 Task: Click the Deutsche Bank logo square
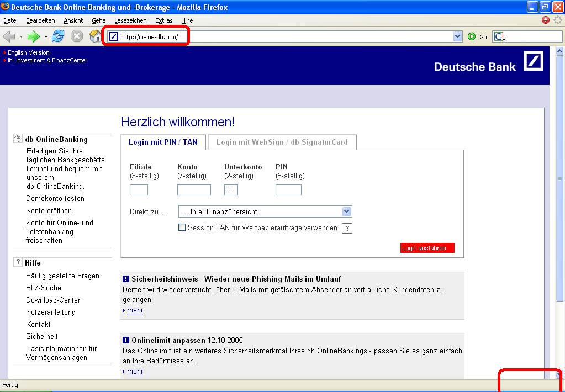[x=534, y=61]
